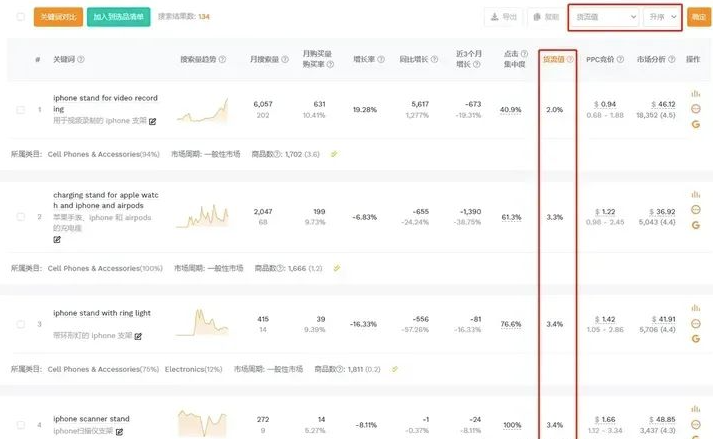This screenshot has height=439, width=713.
Task: Click help icon beside 增长率 header
Action: 381,59
